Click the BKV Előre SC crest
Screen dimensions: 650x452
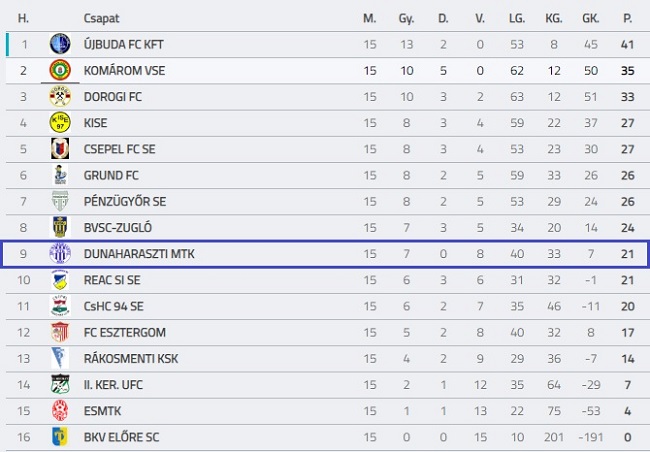click(x=60, y=437)
